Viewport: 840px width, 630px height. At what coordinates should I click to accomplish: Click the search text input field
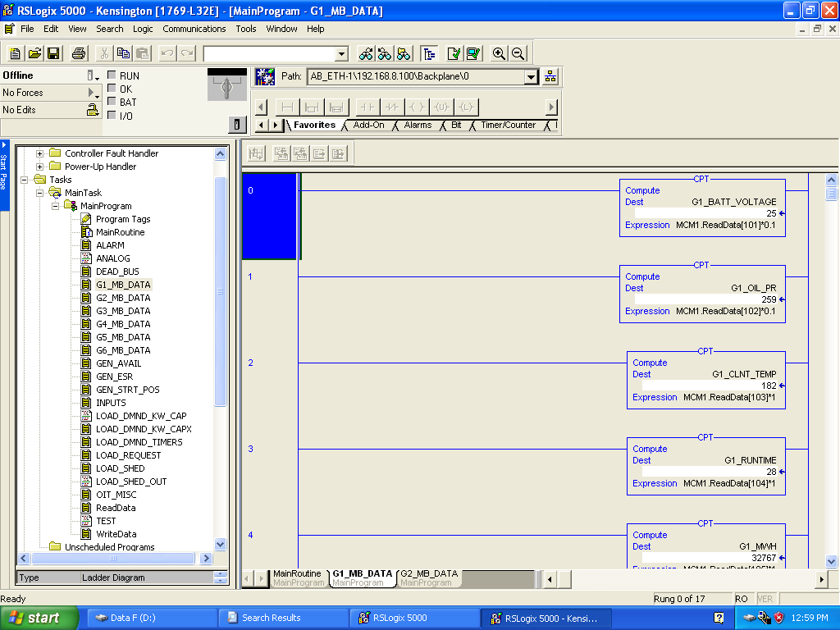pyautogui.click(x=269, y=53)
